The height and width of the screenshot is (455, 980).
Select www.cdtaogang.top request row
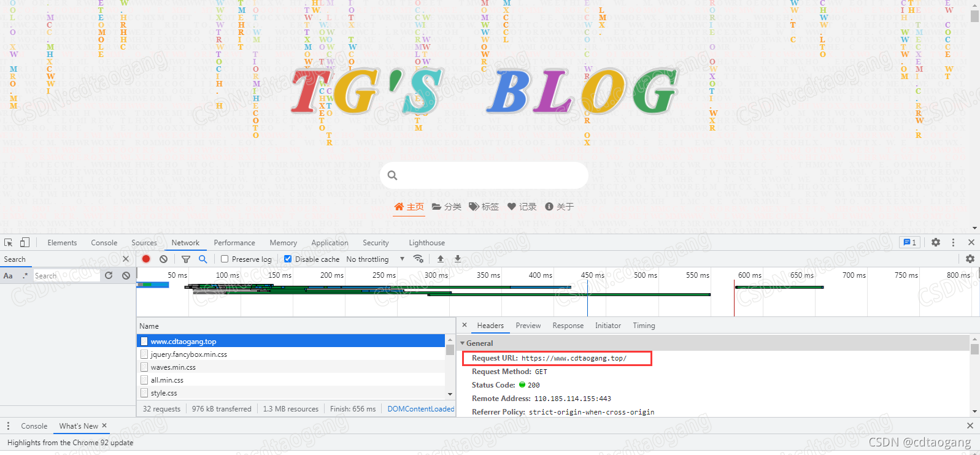click(x=291, y=341)
